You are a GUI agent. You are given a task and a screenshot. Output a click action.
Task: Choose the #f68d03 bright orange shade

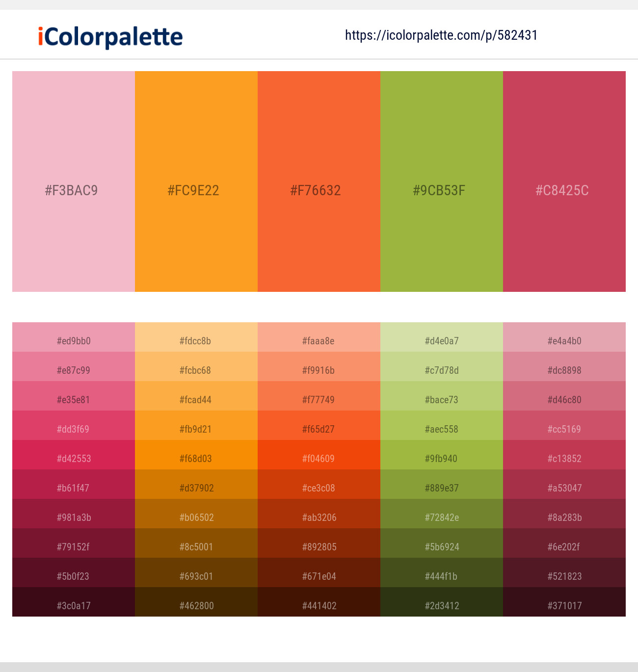(x=196, y=455)
